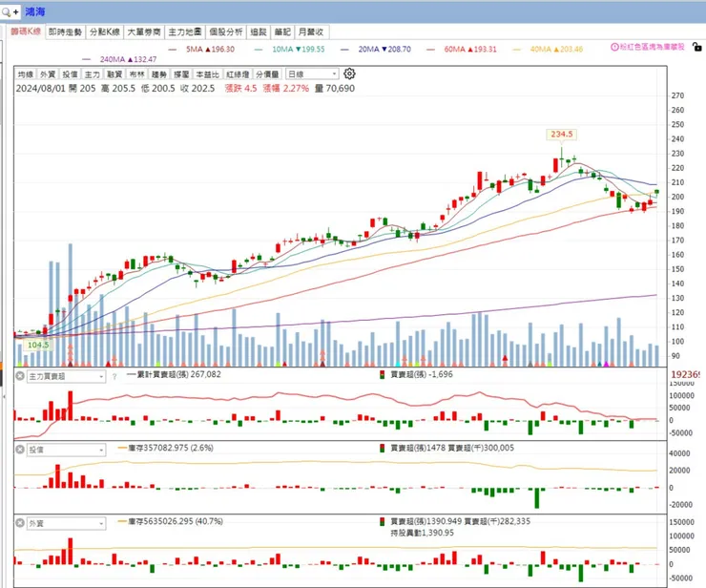Go to the 個股分析 tab

coord(226,32)
